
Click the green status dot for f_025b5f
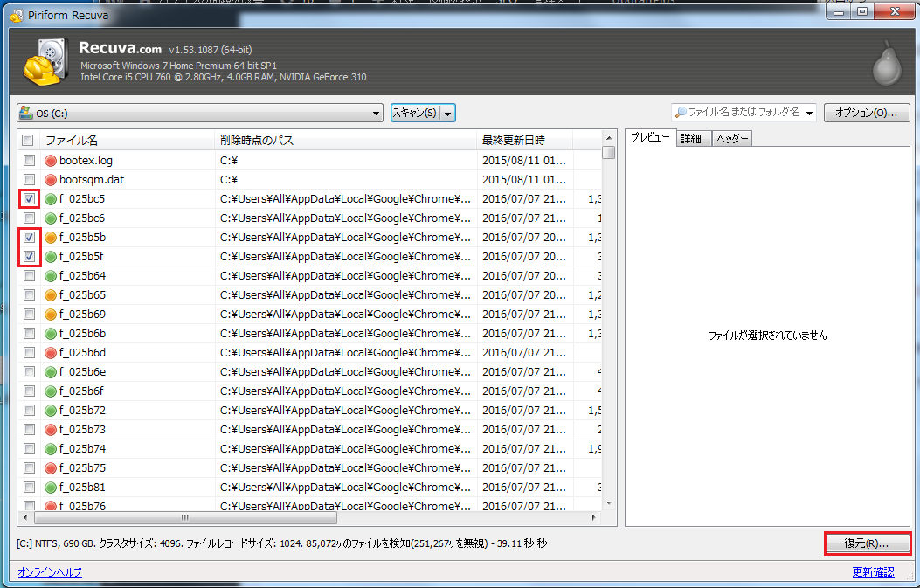pyautogui.click(x=51, y=257)
